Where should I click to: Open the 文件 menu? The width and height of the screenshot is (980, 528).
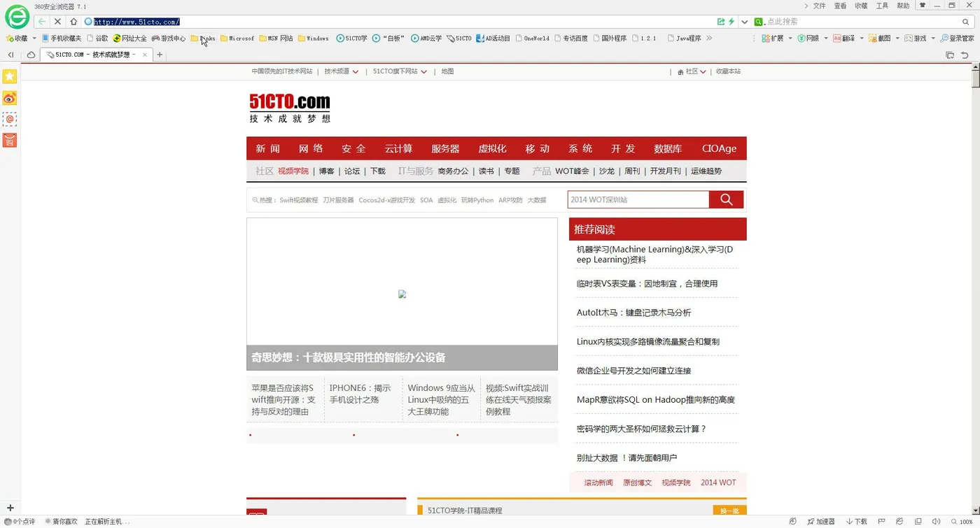pos(820,6)
